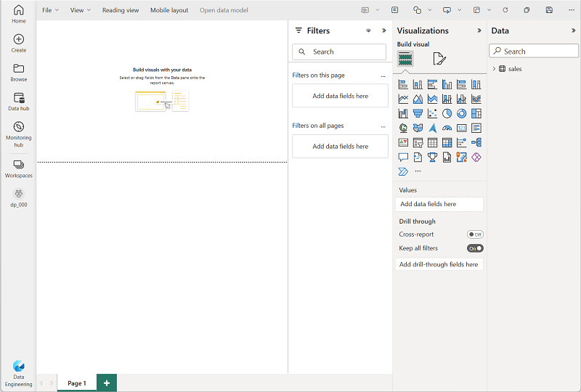Click the eye icon in Filters pane
Viewport: 581px width, 392px height.
[x=368, y=30]
